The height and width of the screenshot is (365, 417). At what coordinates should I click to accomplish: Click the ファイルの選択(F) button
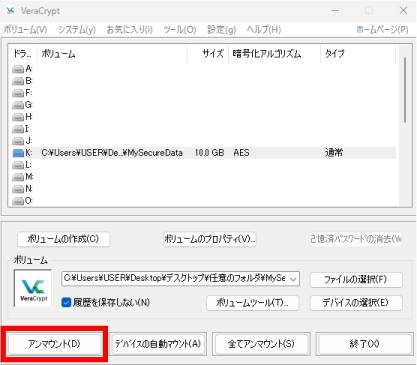point(356,279)
